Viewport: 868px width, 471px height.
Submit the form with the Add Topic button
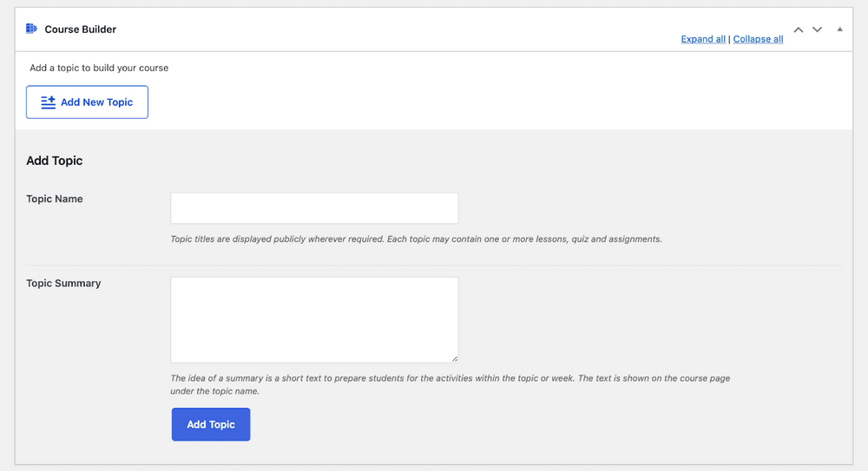[211, 424]
